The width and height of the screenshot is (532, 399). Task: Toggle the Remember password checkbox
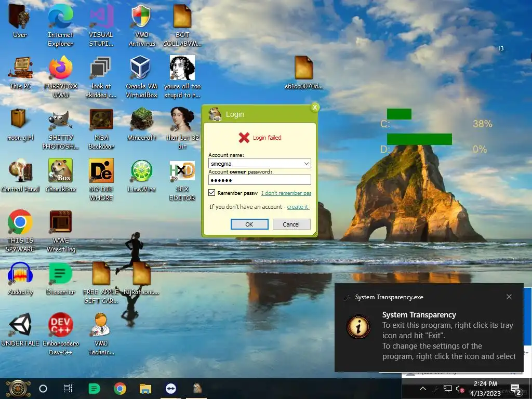212,193
